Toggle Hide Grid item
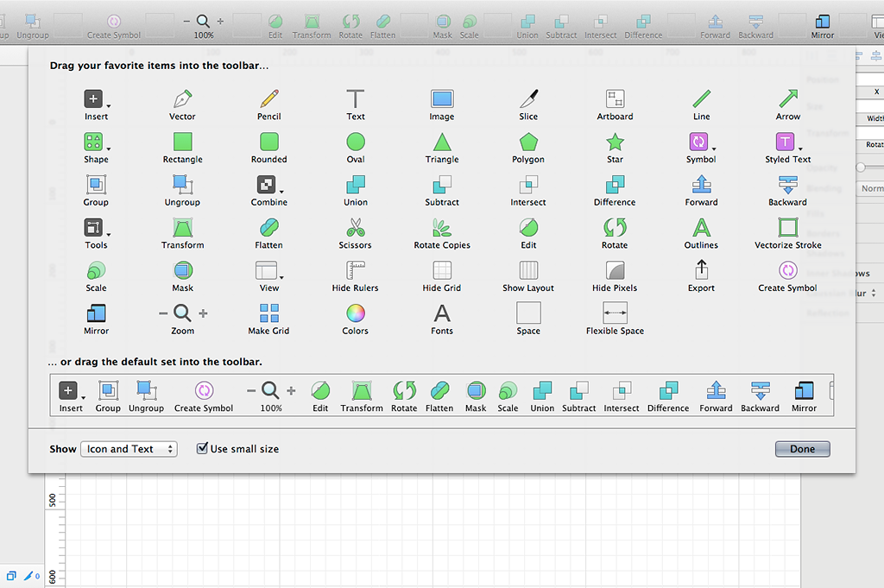 442,271
